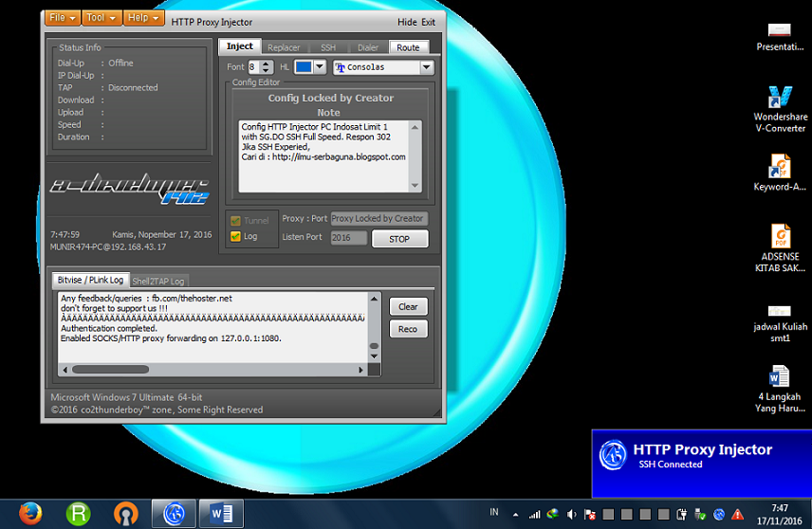812x529 pixels.
Task: Open the highlight color dropdown arrow
Action: click(320, 66)
